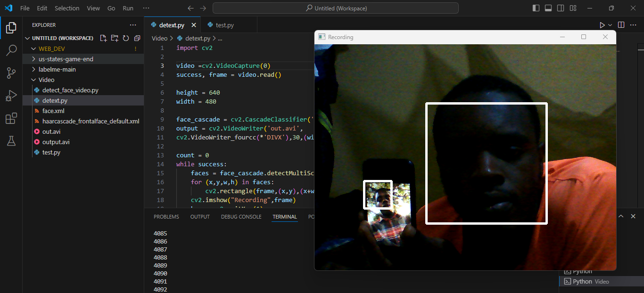Viewport: 644px width, 293px height.
Task: Expand the us-states-game-end folder
Action: (x=66, y=59)
